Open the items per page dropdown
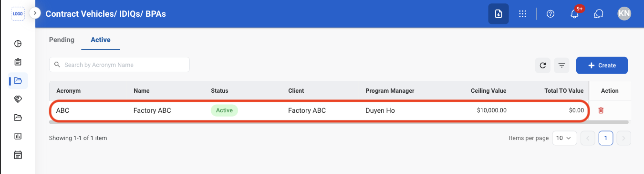This screenshot has height=174, width=644. (565, 138)
